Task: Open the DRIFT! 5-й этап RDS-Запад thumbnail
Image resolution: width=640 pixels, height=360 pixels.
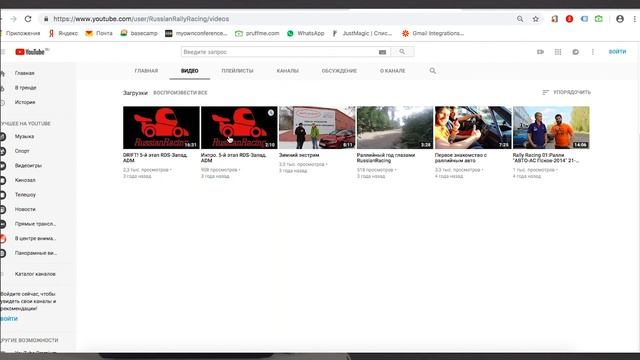Action: (161, 127)
